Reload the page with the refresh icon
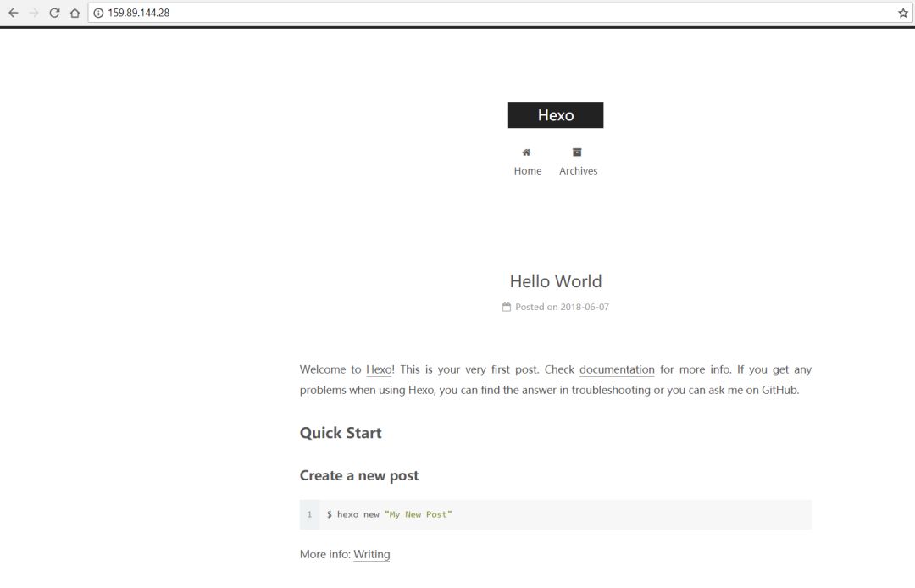 (54, 13)
